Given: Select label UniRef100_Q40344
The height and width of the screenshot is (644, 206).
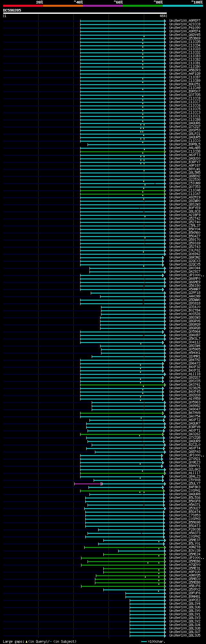Looking at the screenshot, I should click(185, 268).
